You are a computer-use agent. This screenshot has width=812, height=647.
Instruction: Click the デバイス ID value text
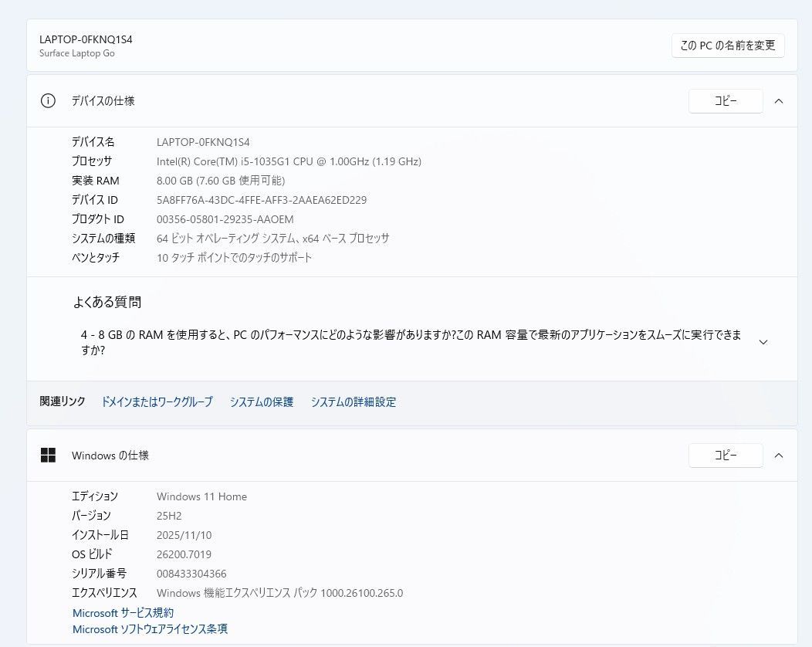261,200
